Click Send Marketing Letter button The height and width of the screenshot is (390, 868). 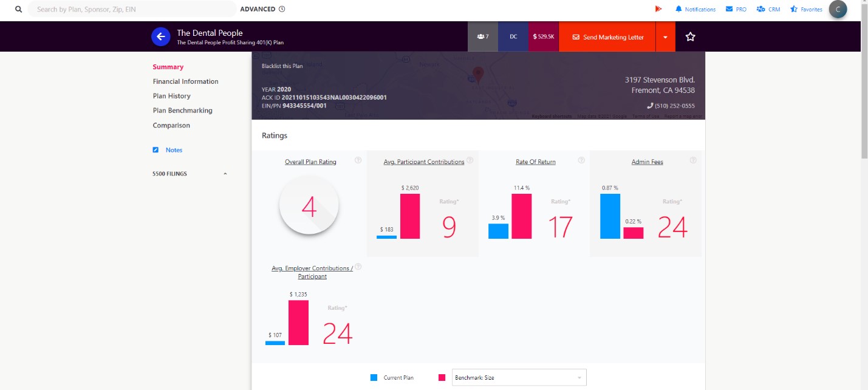tap(607, 37)
